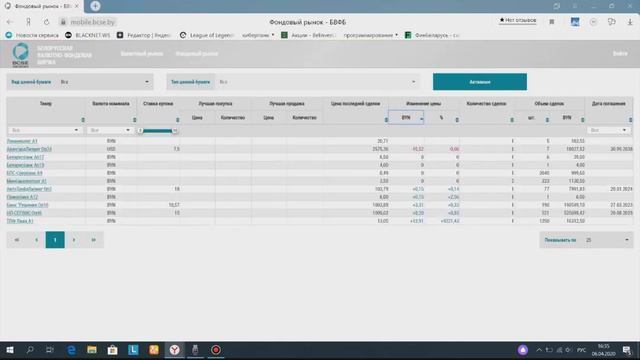Viewport: 640px width, 360px height.
Task: Open the Приорбанк А12 ticker link
Action: (22, 197)
